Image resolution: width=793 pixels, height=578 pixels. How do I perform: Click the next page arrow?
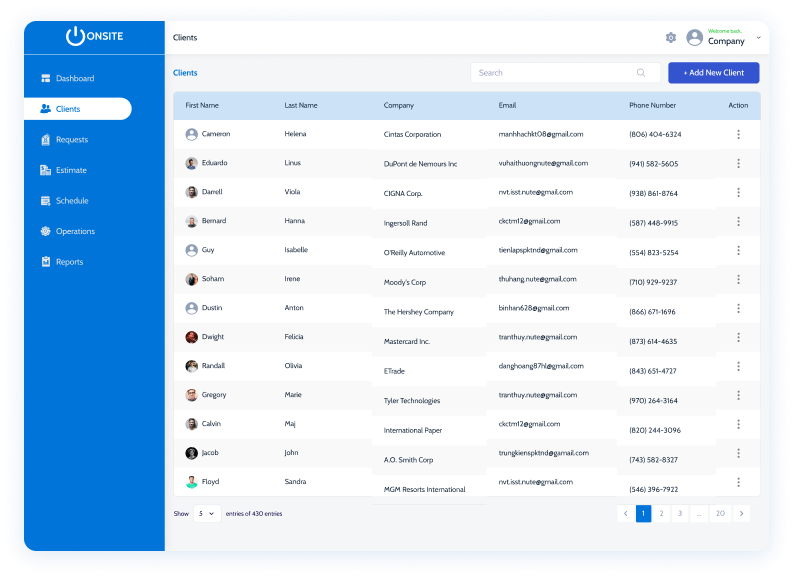click(x=741, y=513)
